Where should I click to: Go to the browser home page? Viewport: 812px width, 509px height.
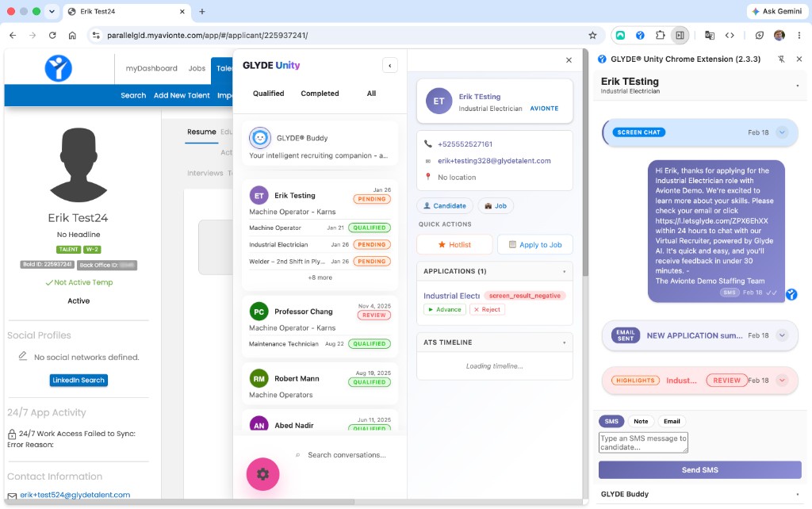coord(72,35)
